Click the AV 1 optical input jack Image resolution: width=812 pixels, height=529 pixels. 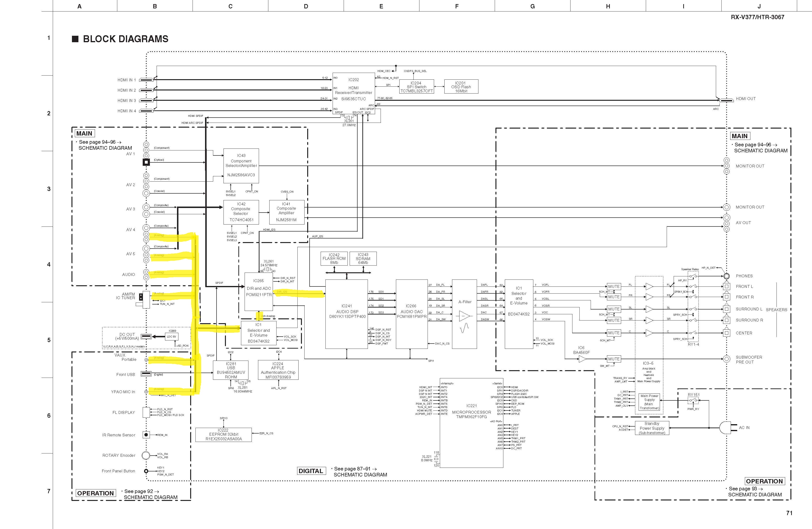pos(146,162)
